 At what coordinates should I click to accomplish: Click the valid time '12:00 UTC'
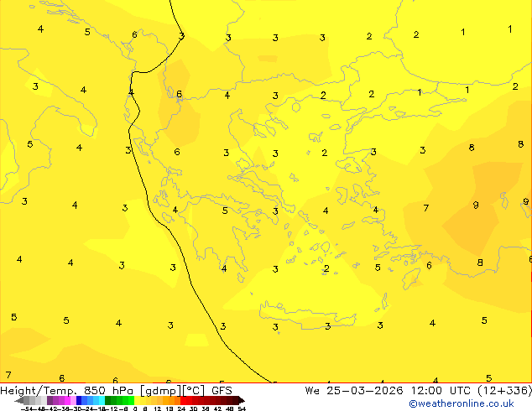(x=441, y=390)
